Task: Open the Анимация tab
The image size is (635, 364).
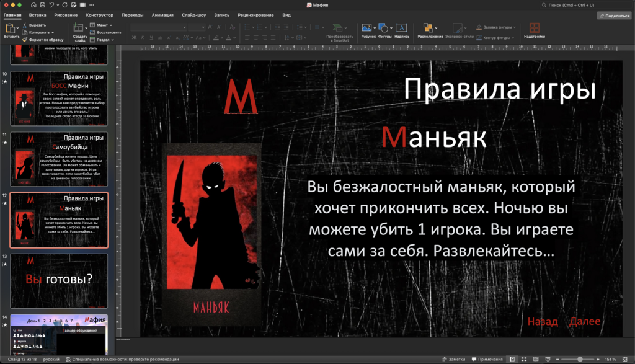Action: click(162, 15)
